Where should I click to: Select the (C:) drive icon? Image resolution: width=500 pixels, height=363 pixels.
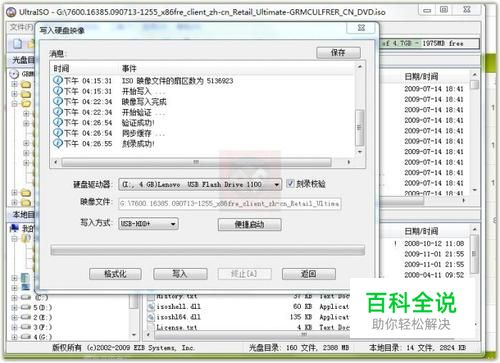pyautogui.click(x=26, y=297)
